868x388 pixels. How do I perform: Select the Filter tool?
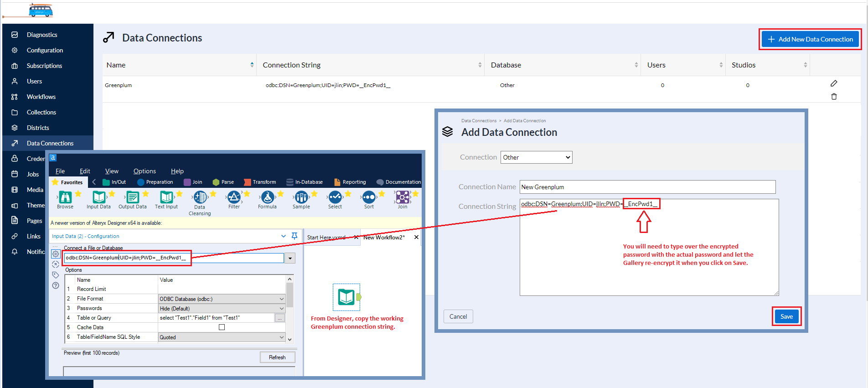(x=234, y=200)
